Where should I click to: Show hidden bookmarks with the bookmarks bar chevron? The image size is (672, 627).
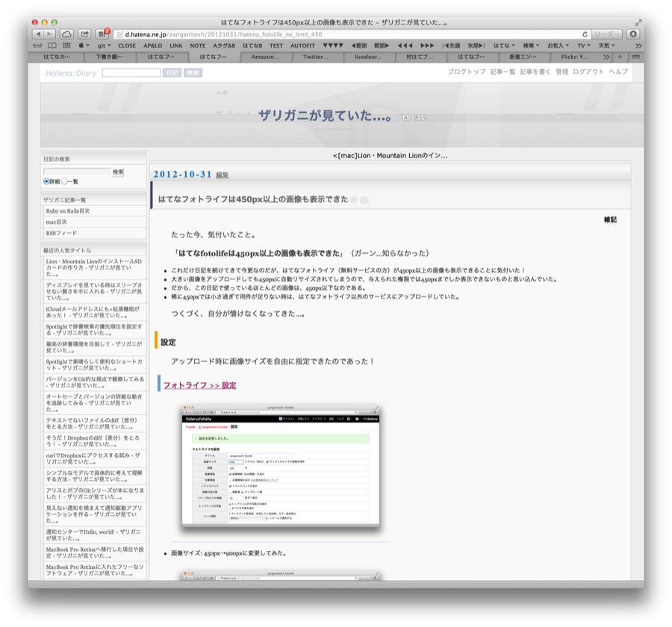[x=638, y=46]
